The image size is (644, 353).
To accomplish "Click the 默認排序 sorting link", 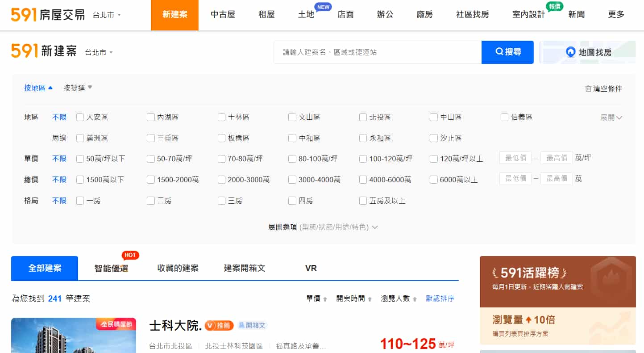I will point(440,298).
